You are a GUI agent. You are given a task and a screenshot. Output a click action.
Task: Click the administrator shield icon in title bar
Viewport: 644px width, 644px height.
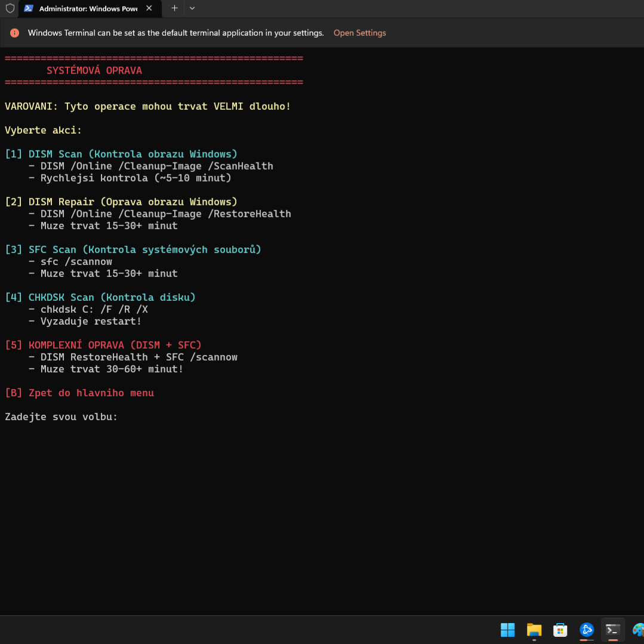(10, 8)
